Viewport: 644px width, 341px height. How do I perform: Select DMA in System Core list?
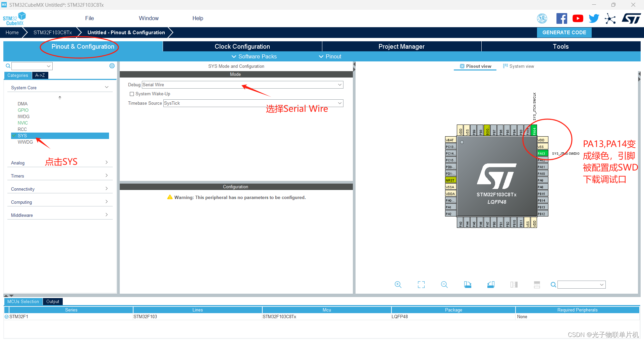coord(22,104)
